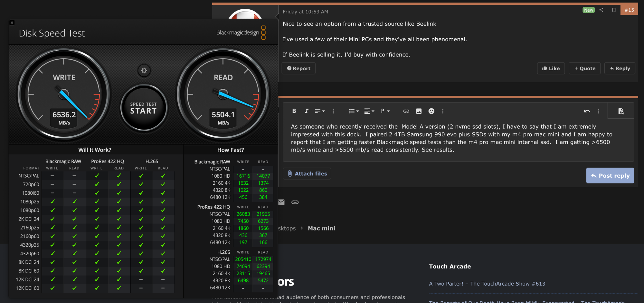Screen dimensions: 644x303
Task: Open the smilies picker
Action: [x=431, y=111]
